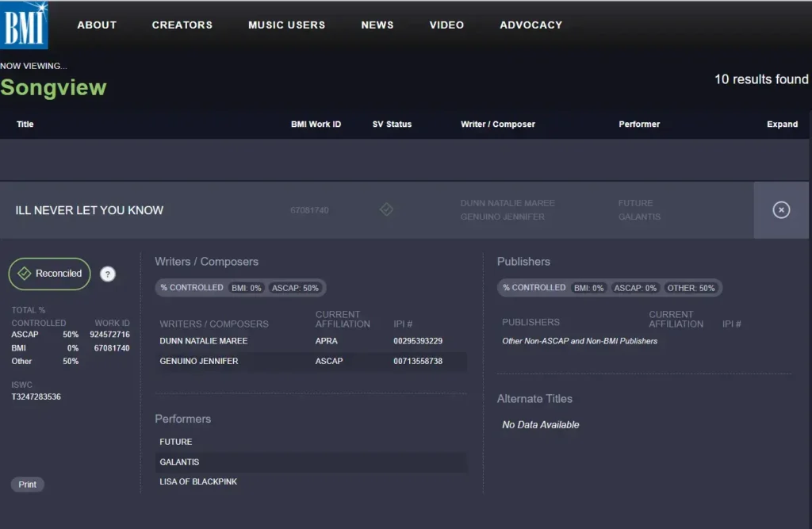
Task: Collapse the expanded song row with X icon
Action: pyautogui.click(x=781, y=210)
